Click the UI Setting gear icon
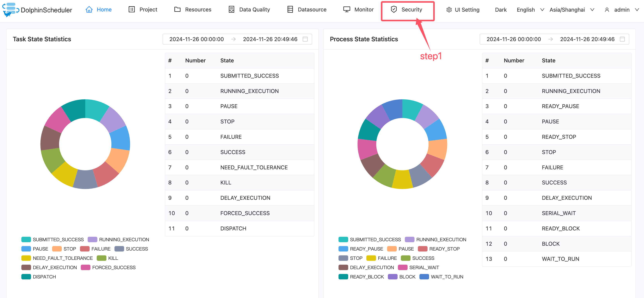 (449, 10)
